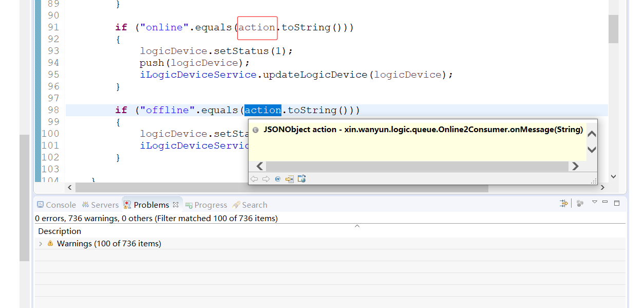Click 'logicDevice.setStatus(1);' on line 93
The width and height of the screenshot is (644, 308).
tap(216, 51)
